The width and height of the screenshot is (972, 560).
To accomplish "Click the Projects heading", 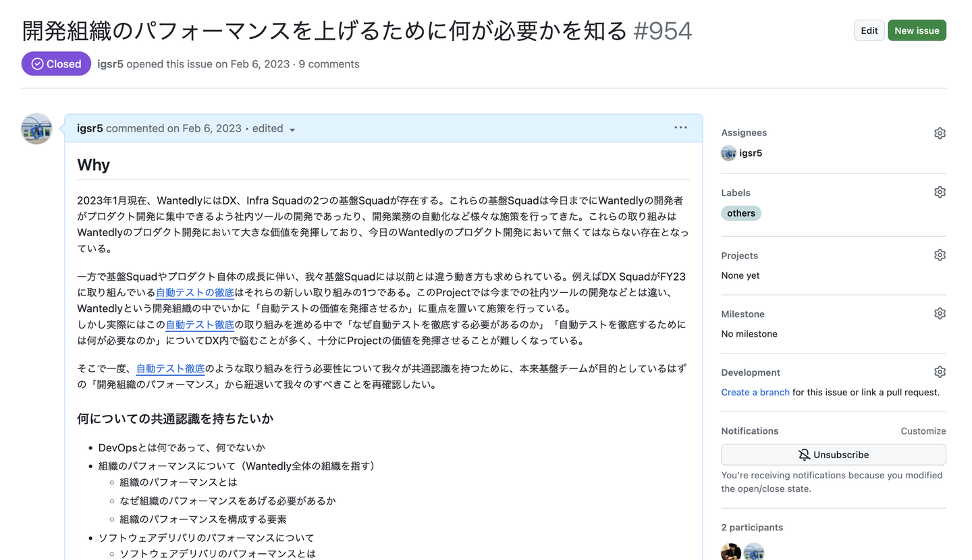I will pos(740,256).
